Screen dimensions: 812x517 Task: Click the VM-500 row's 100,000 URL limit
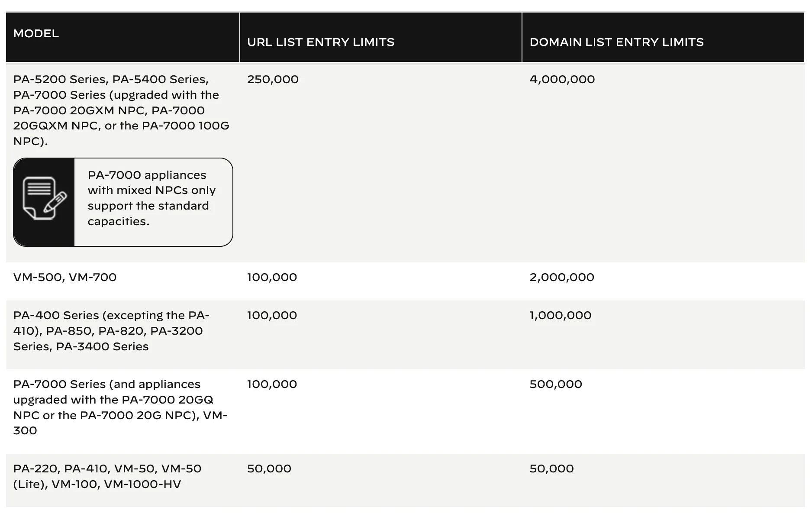pyautogui.click(x=272, y=277)
